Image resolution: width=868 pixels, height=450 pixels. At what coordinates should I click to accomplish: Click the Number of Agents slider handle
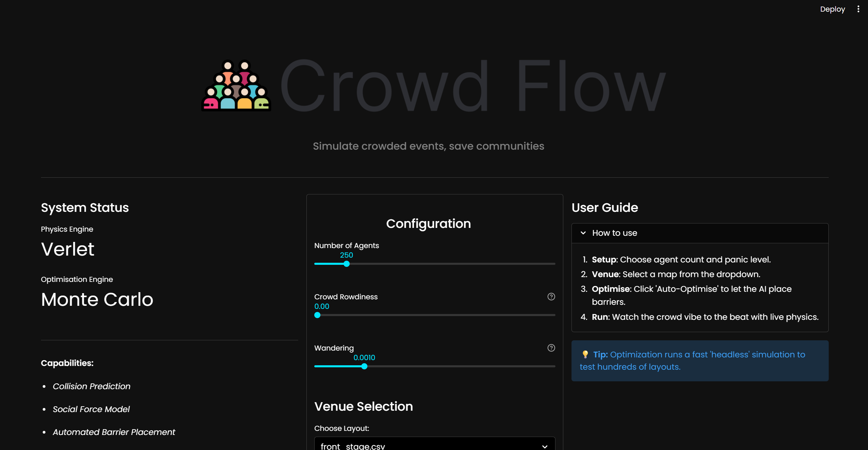point(346,264)
